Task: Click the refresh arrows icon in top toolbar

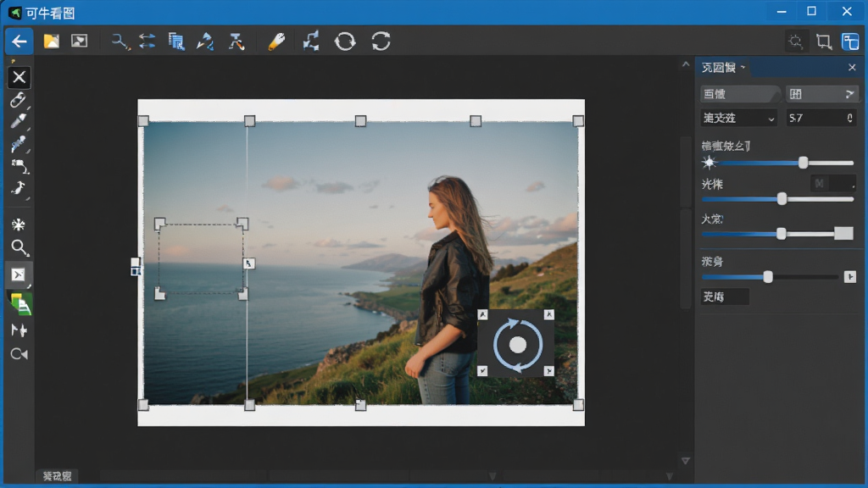Action: click(x=381, y=42)
